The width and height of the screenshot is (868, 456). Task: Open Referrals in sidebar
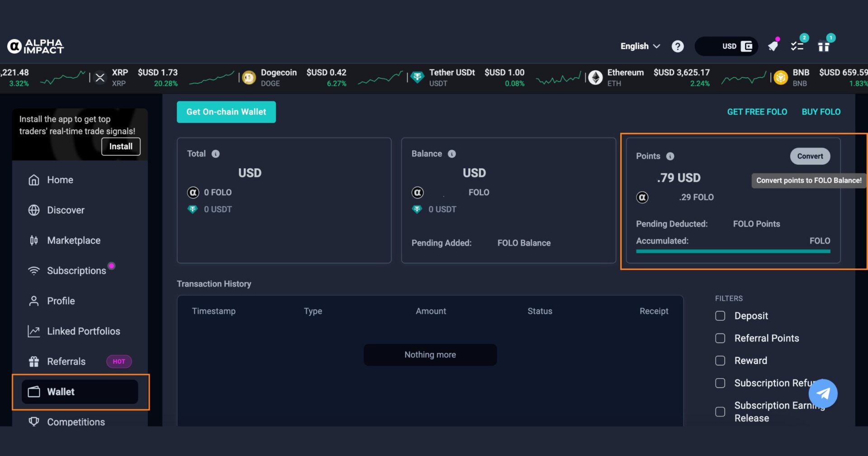(x=80, y=361)
